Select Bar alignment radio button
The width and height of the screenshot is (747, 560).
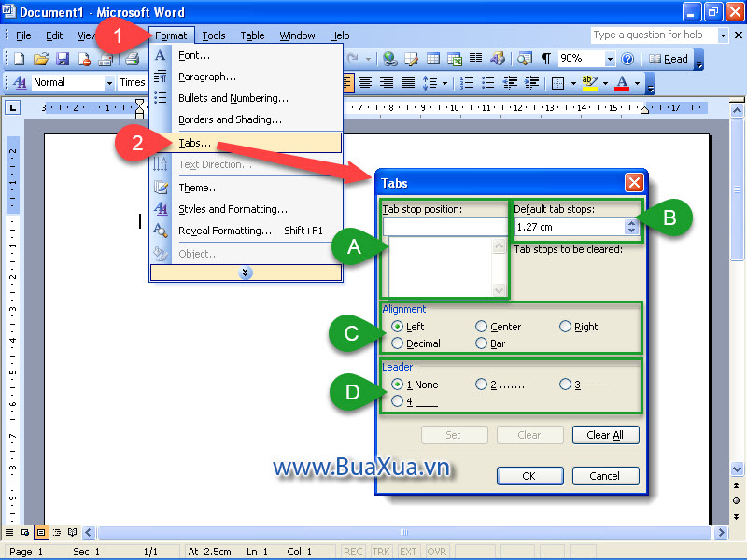(x=481, y=343)
